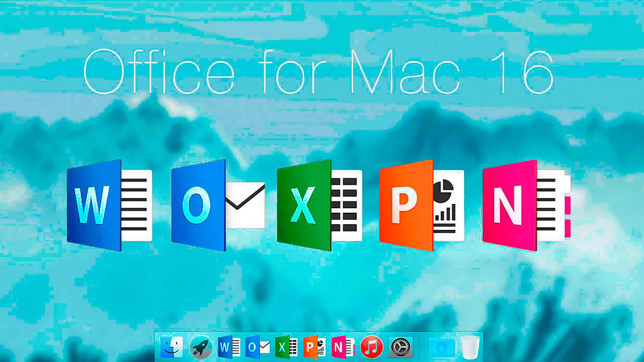This screenshot has width=644, height=362.
Task: Open the large PowerPoint icon
Action: pyautogui.click(x=421, y=205)
